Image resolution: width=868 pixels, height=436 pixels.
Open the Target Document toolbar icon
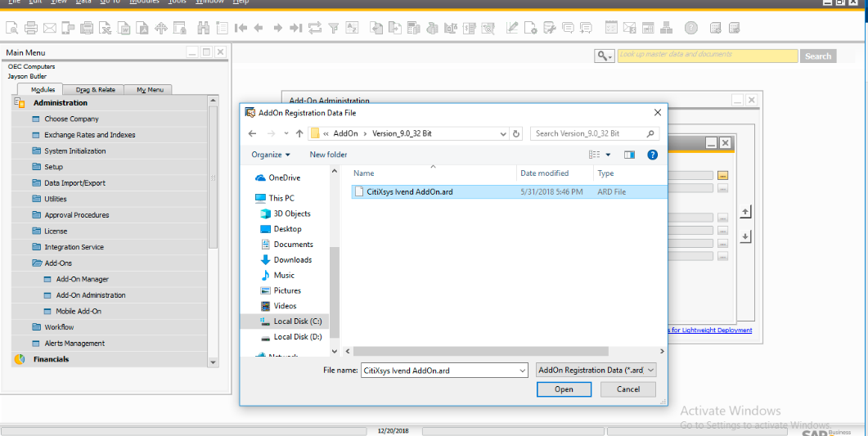394,28
